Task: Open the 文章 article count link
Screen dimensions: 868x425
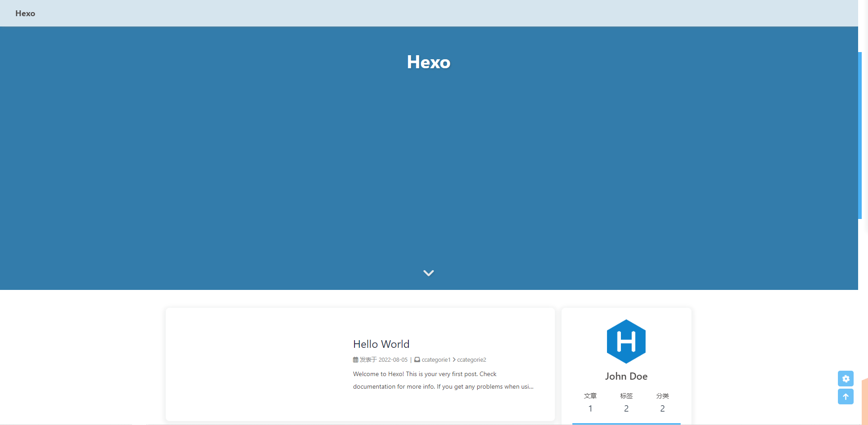Action: (x=590, y=402)
